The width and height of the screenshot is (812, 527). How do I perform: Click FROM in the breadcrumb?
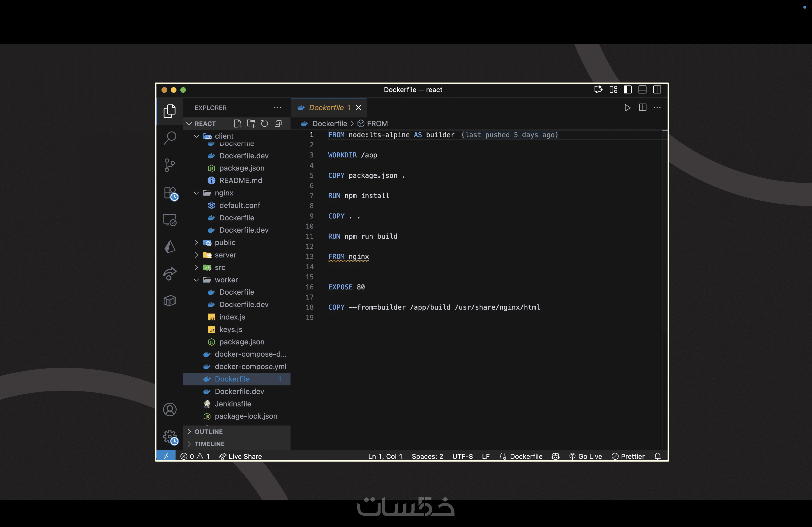click(377, 123)
